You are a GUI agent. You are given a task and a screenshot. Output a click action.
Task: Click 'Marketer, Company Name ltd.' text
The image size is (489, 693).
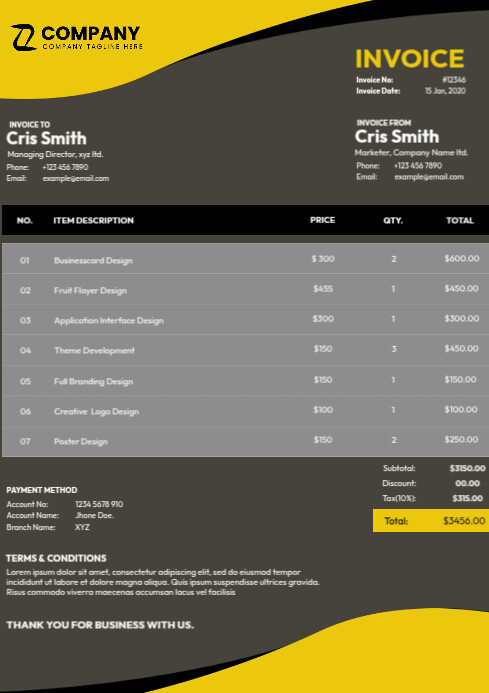pyautogui.click(x=411, y=152)
